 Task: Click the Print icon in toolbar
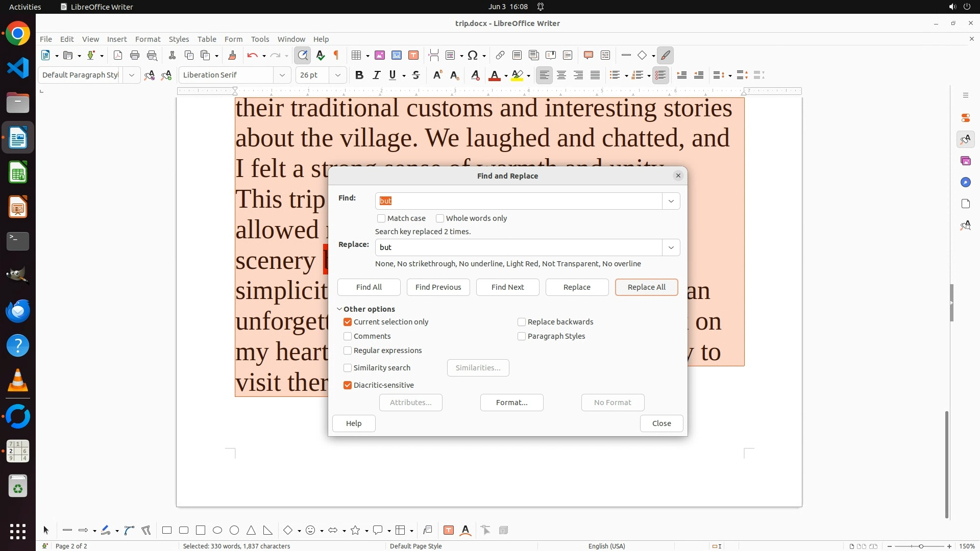pos(135,55)
